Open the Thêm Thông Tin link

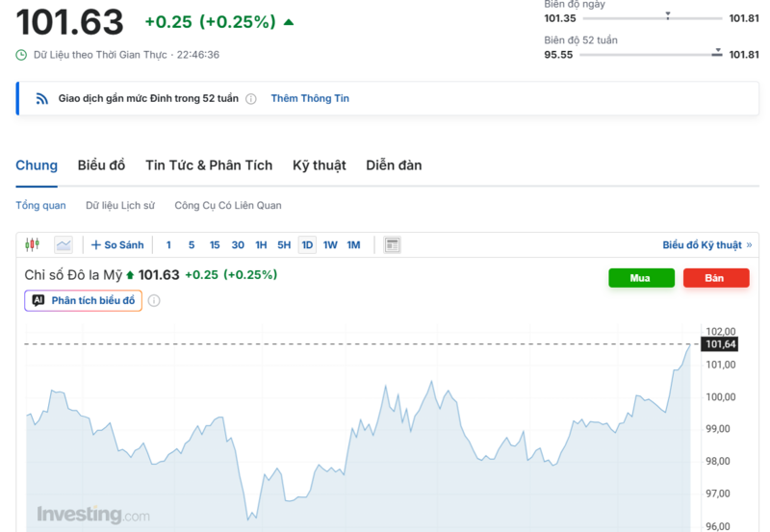tap(310, 99)
